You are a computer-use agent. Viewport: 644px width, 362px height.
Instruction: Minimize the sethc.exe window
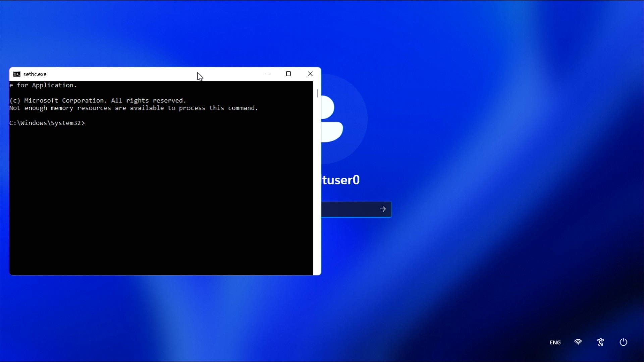click(267, 74)
